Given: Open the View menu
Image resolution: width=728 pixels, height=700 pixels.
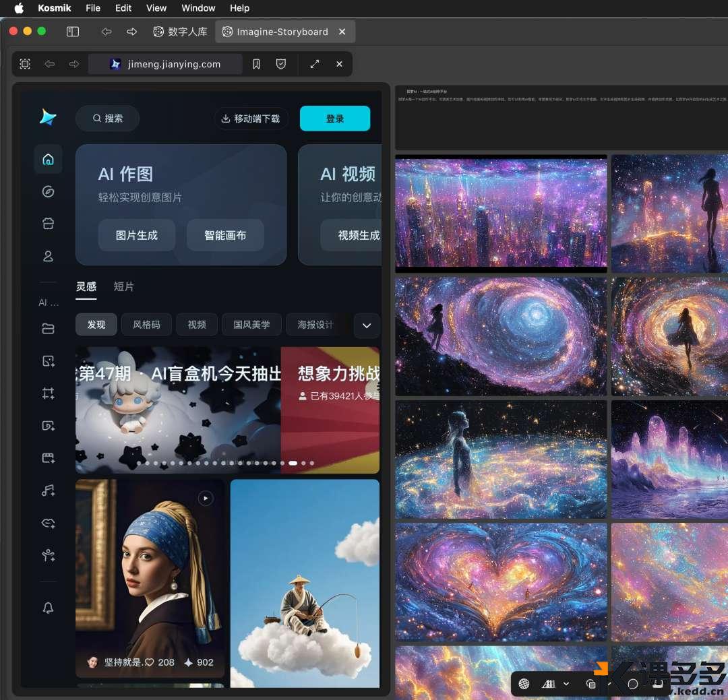Looking at the screenshot, I should (x=156, y=8).
